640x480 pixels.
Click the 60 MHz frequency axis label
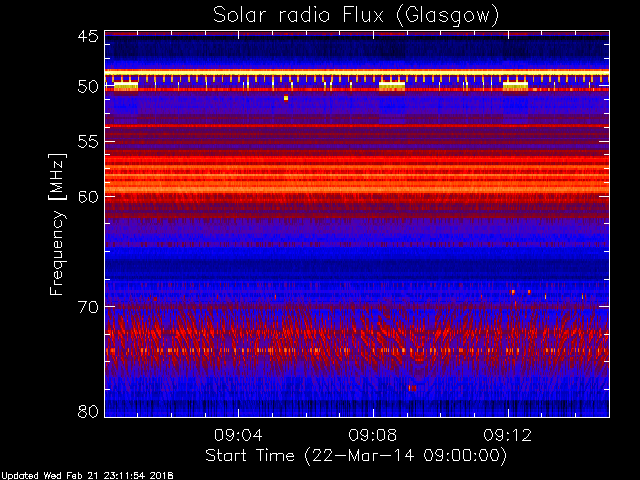coord(88,197)
